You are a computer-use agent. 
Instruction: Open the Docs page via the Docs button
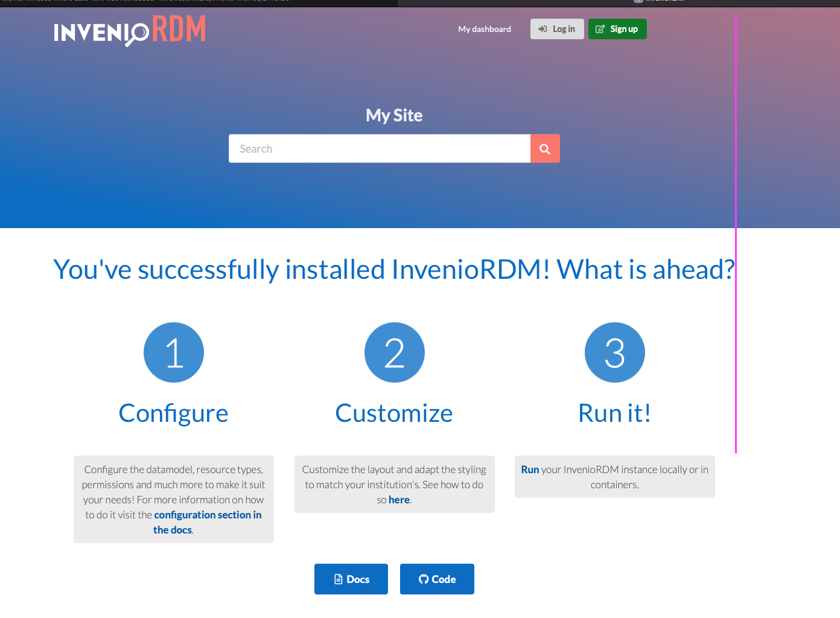coord(351,579)
